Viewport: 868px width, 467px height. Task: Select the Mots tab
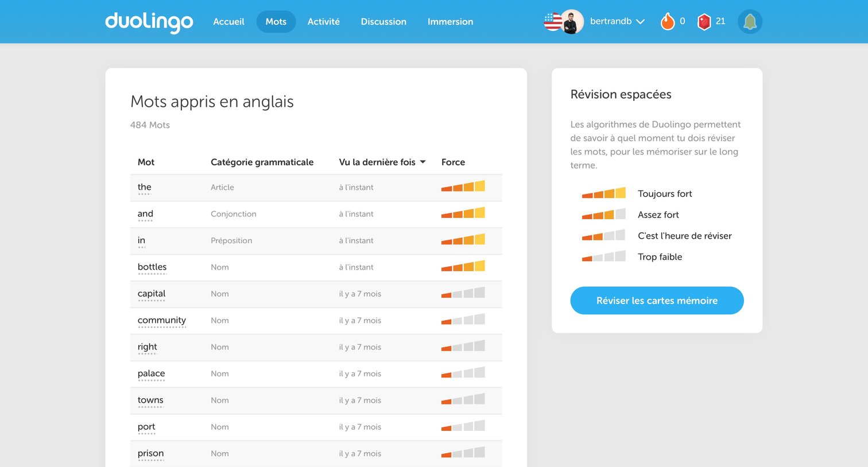click(x=276, y=22)
